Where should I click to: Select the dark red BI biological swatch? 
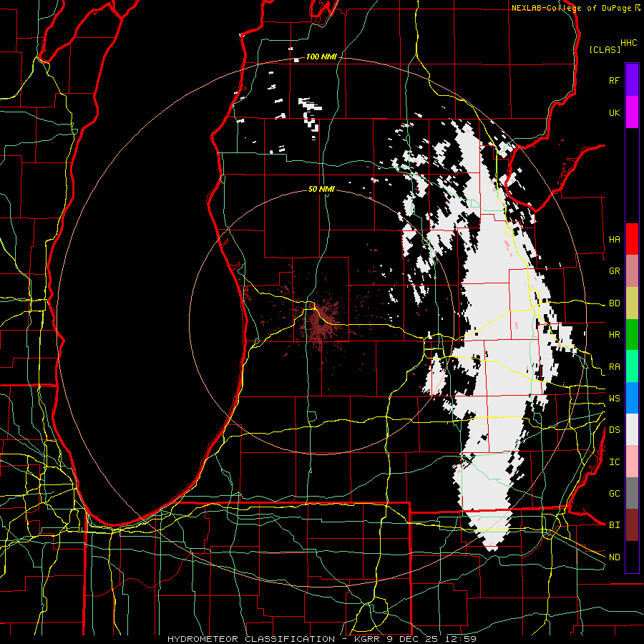(632, 525)
